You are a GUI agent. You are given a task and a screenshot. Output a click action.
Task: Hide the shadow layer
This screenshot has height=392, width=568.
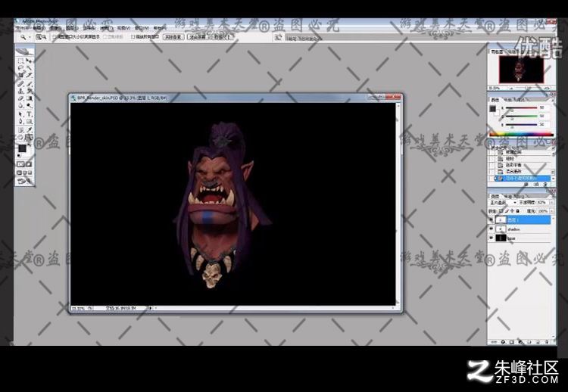pos(491,229)
